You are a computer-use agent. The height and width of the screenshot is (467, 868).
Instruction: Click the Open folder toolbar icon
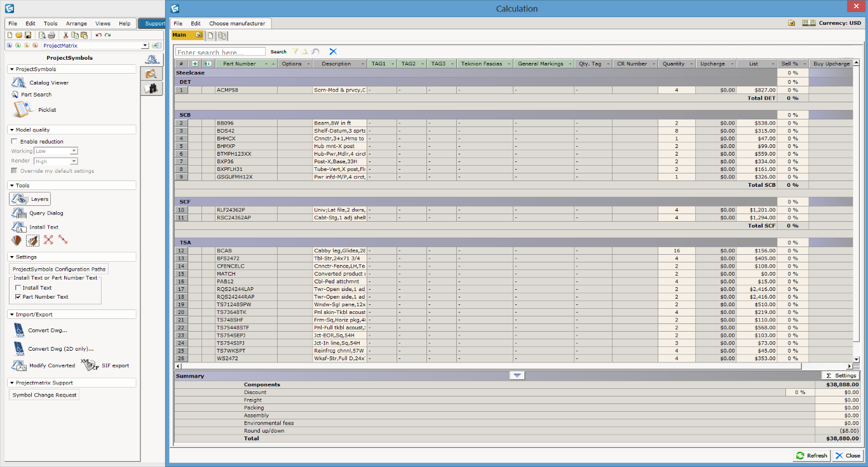18,35
